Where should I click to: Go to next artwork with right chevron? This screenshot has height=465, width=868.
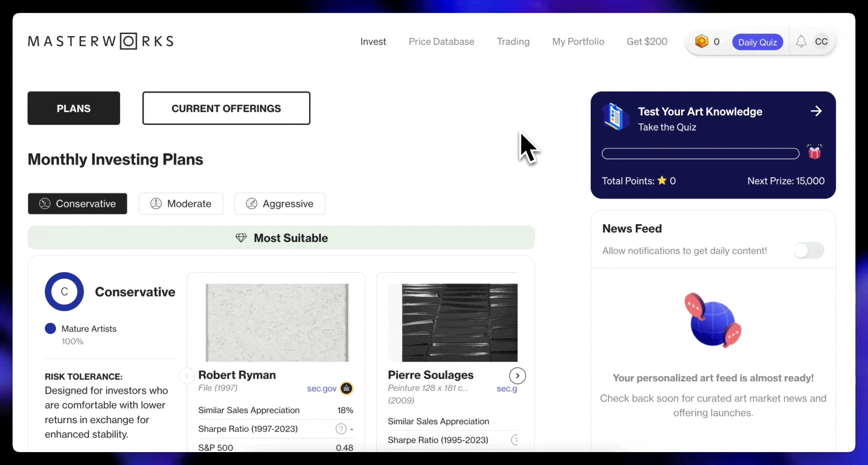coord(518,376)
